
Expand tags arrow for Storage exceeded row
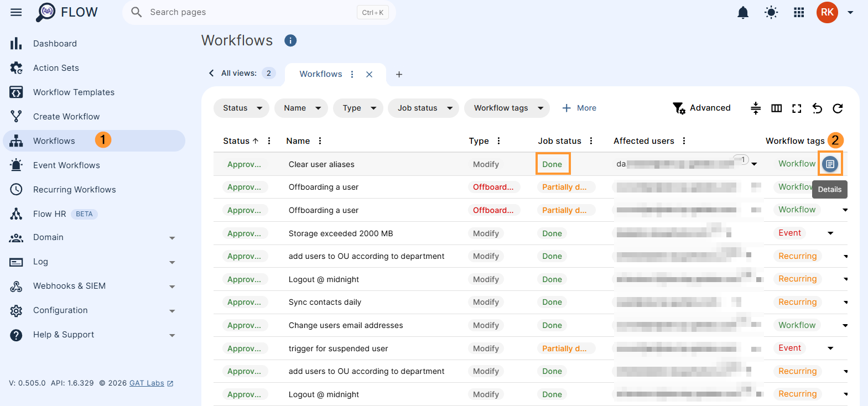click(x=830, y=233)
